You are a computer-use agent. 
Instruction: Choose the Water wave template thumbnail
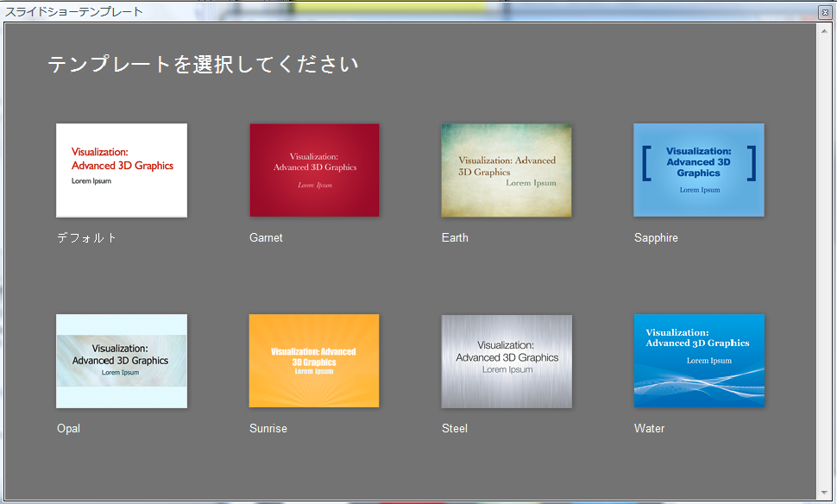[699, 361]
